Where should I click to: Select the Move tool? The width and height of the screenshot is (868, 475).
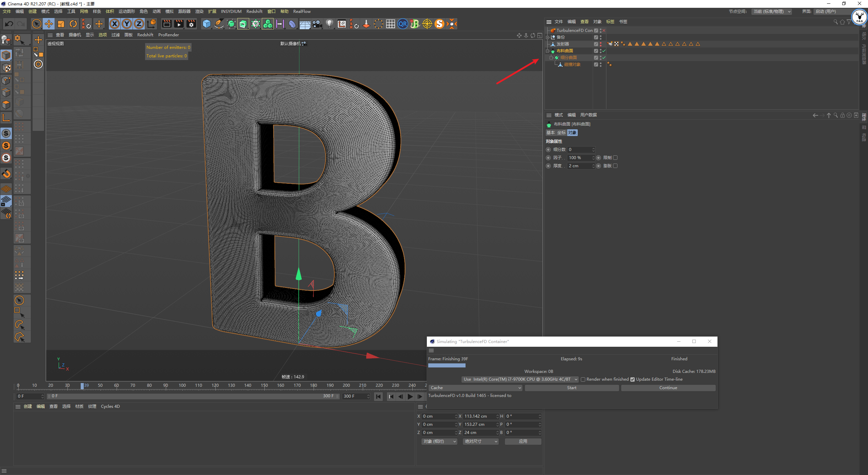(x=49, y=24)
